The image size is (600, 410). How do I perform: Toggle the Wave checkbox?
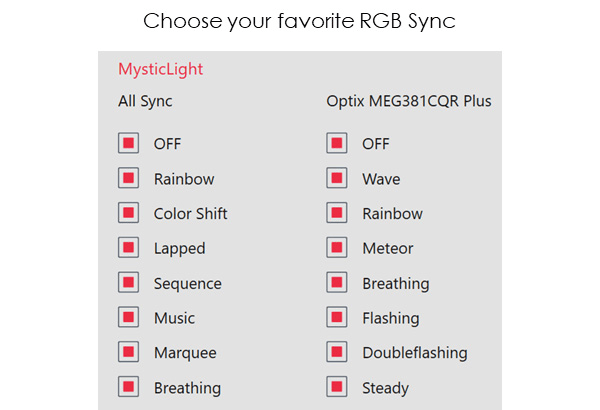[337, 179]
